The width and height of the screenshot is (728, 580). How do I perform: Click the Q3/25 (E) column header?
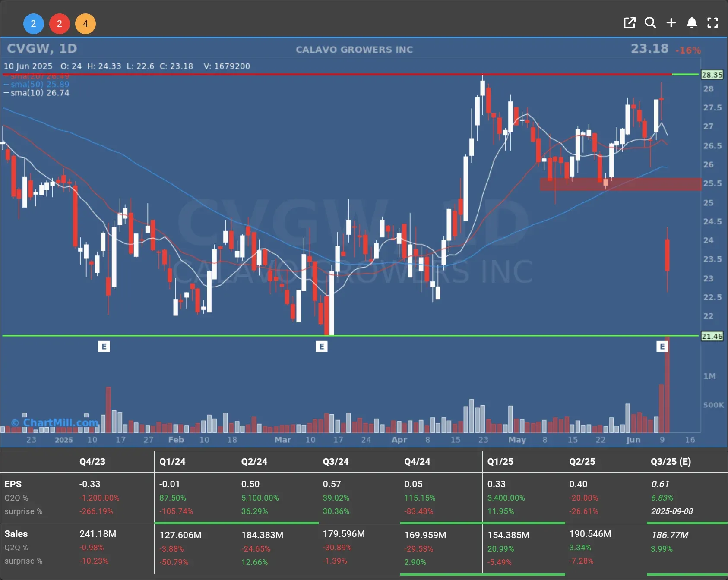point(671,462)
